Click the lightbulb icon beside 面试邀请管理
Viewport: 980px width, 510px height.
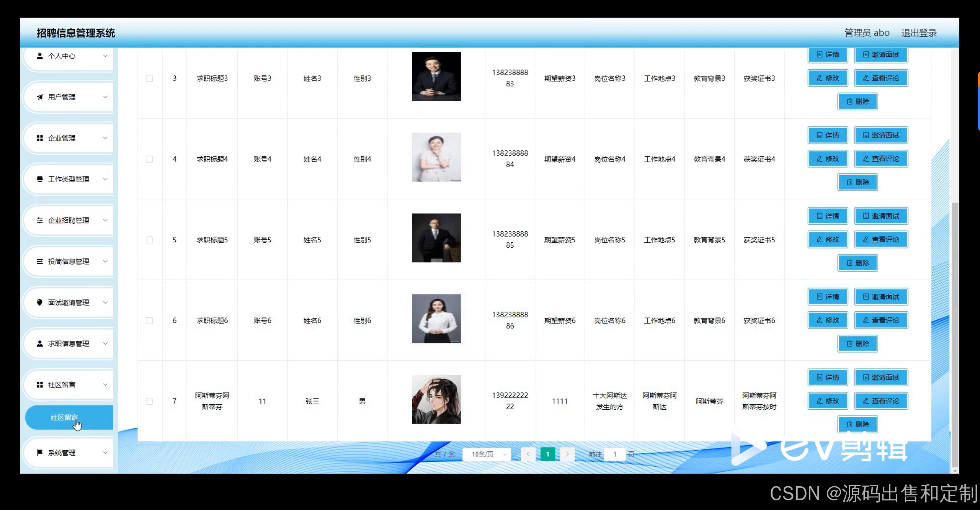(x=39, y=302)
